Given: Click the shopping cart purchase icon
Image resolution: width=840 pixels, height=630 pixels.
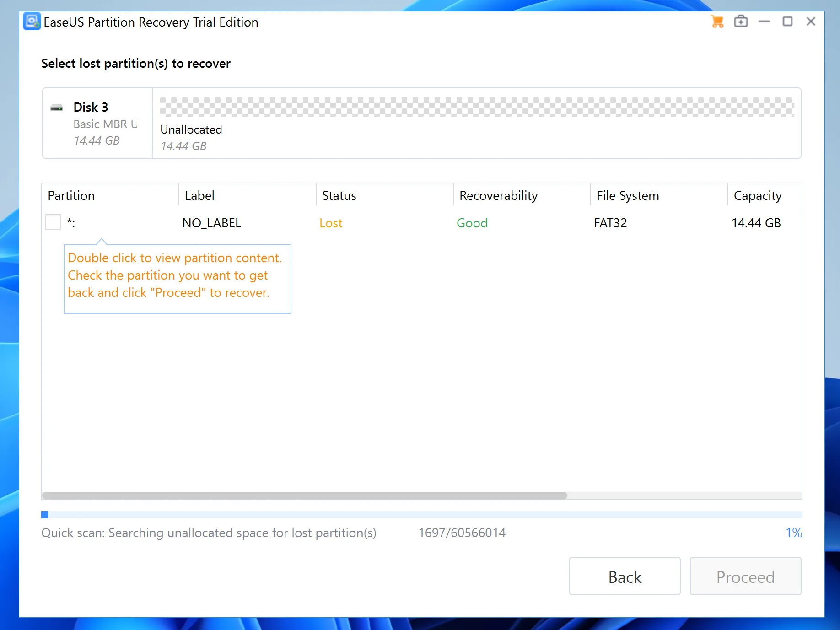Looking at the screenshot, I should point(717,22).
